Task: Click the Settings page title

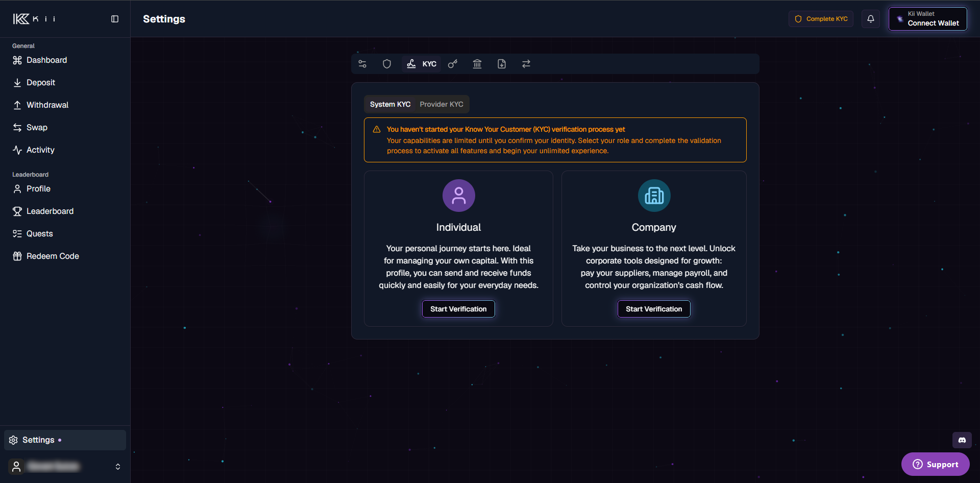Action: coord(164,19)
